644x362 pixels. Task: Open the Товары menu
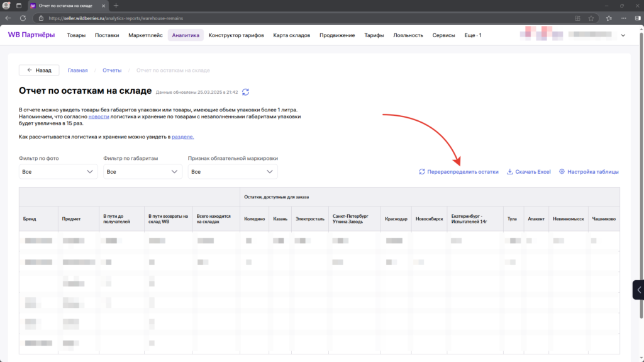[x=76, y=35]
